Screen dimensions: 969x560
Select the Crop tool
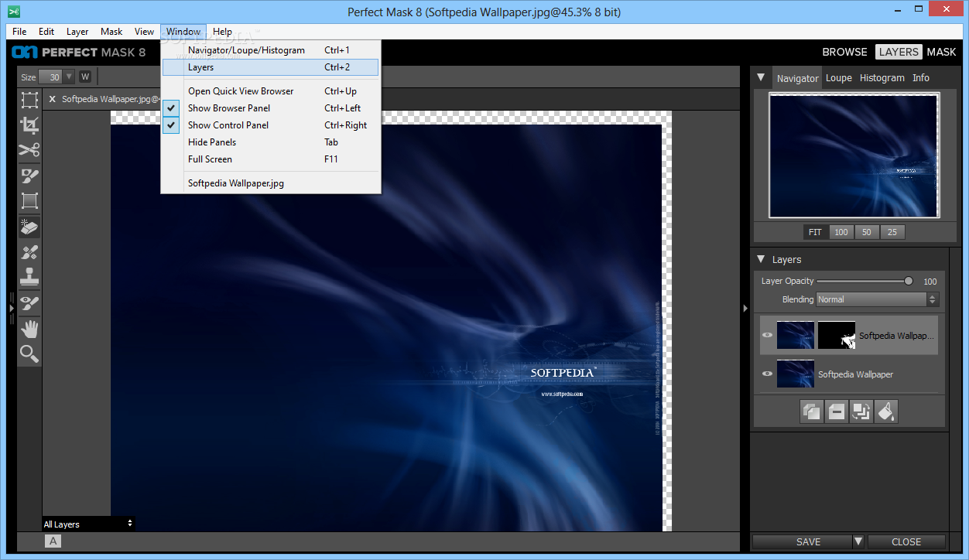click(29, 125)
